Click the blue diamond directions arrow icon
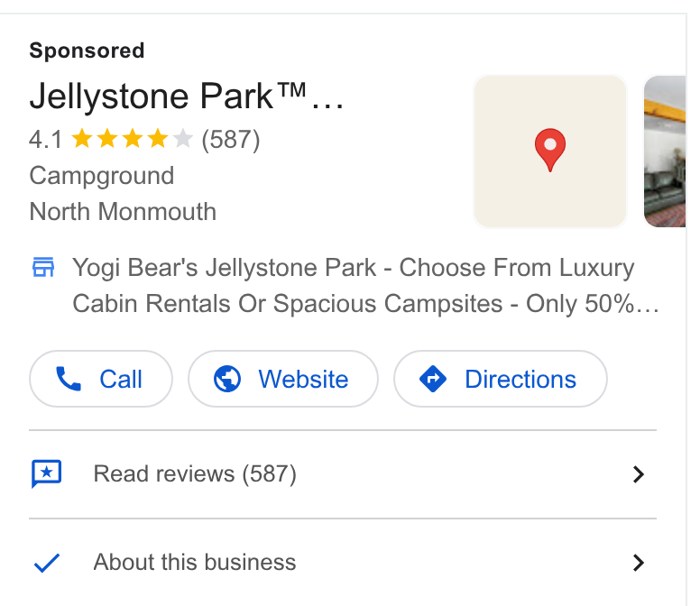The image size is (700, 606). click(433, 379)
